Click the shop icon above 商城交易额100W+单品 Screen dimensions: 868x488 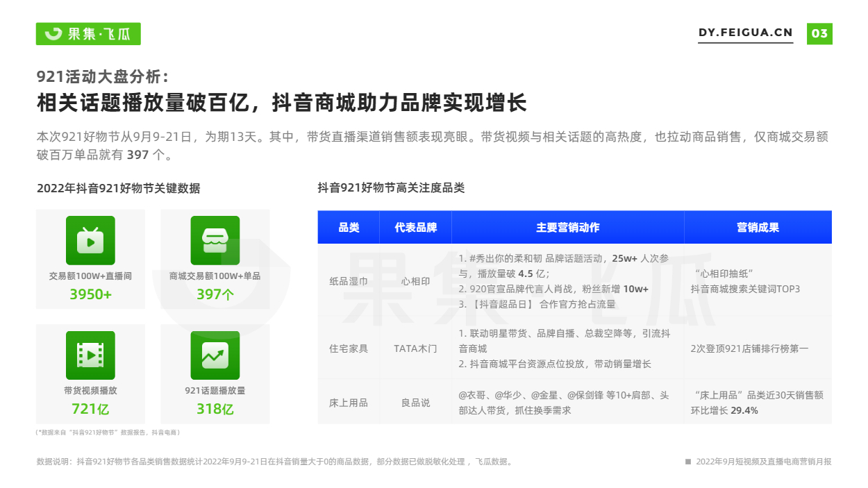pyautogui.click(x=215, y=240)
